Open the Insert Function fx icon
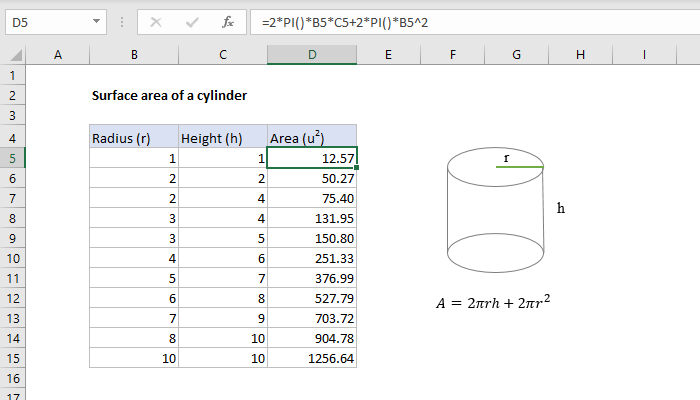700x400 pixels. pyautogui.click(x=228, y=22)
